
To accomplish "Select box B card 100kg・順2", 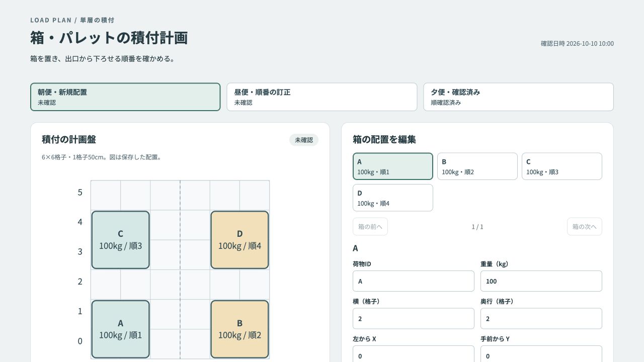I will pos(477,166).
